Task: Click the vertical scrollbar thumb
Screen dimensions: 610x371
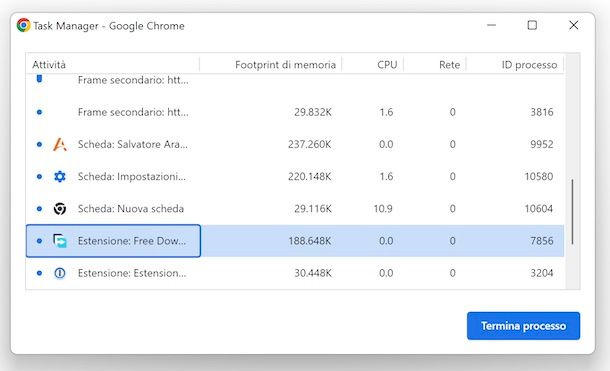Action: pos(572,212)
